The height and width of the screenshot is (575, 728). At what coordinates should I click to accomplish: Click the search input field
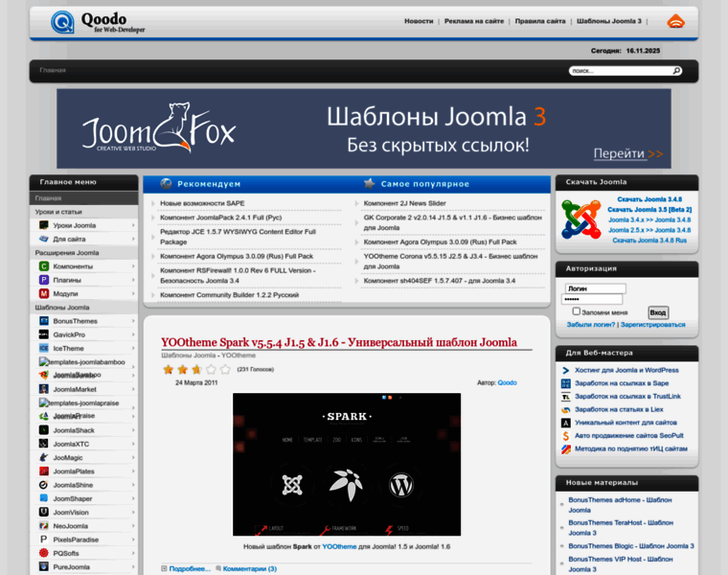click(621, 71)
